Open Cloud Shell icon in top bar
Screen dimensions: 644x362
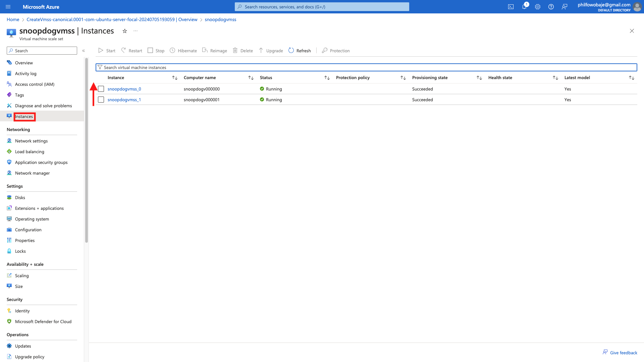click(x=511, y=7)
